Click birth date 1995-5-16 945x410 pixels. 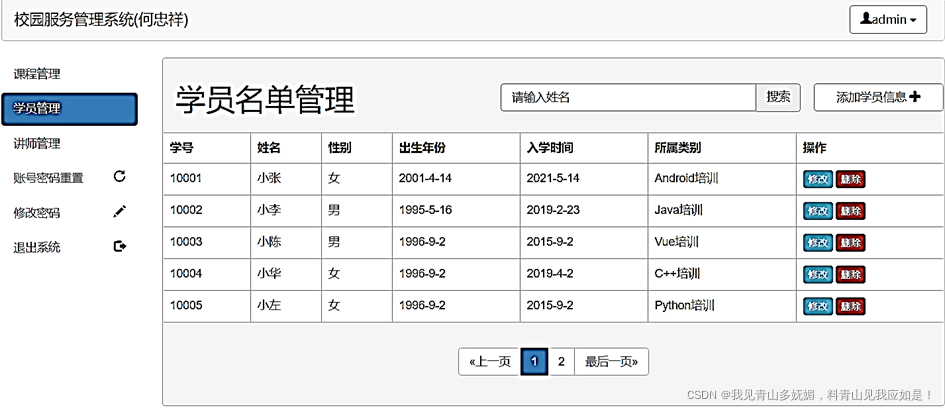425,210
